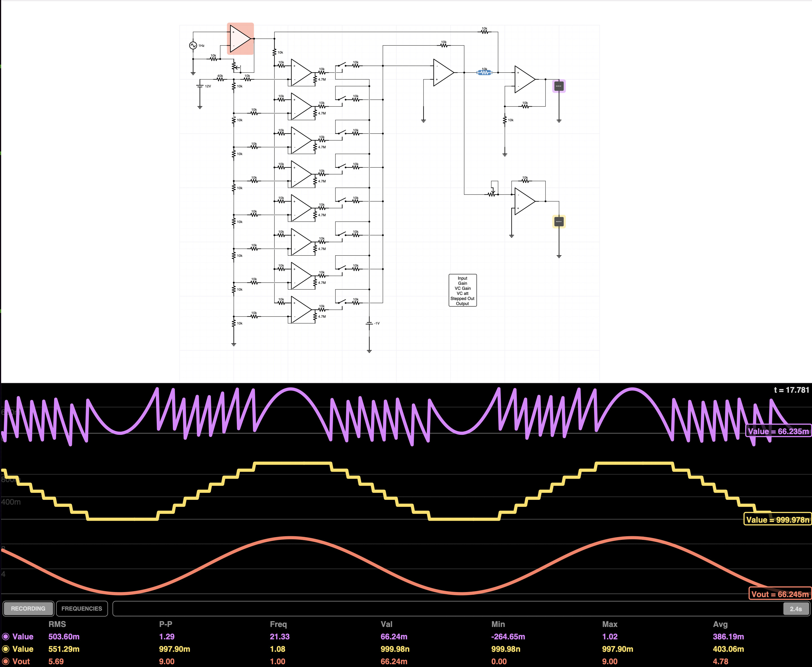Click the oscilloscope time scale track
Image resolution: width=812 pixels, height=667 pixels.
tap(462, 609)
